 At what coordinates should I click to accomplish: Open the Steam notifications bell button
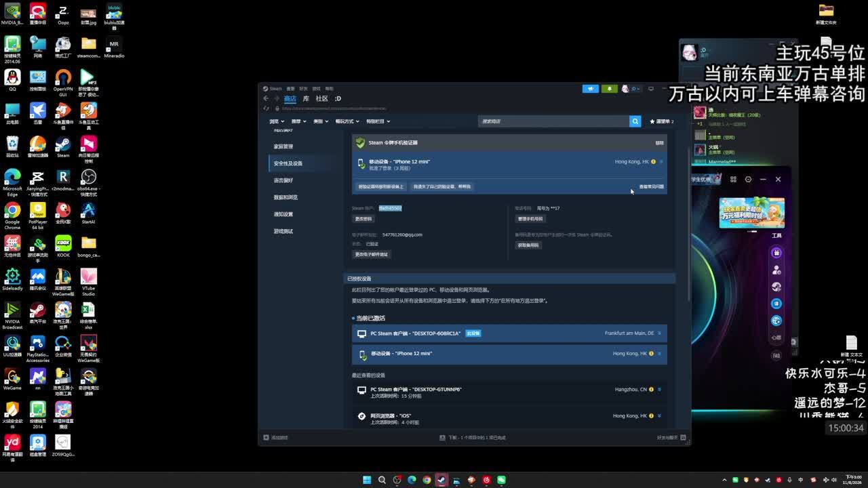coord(609,89)
